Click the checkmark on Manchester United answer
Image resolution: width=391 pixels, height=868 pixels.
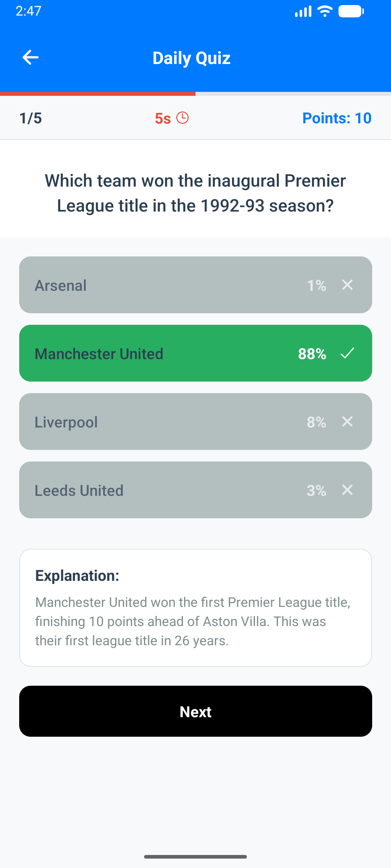347,354
